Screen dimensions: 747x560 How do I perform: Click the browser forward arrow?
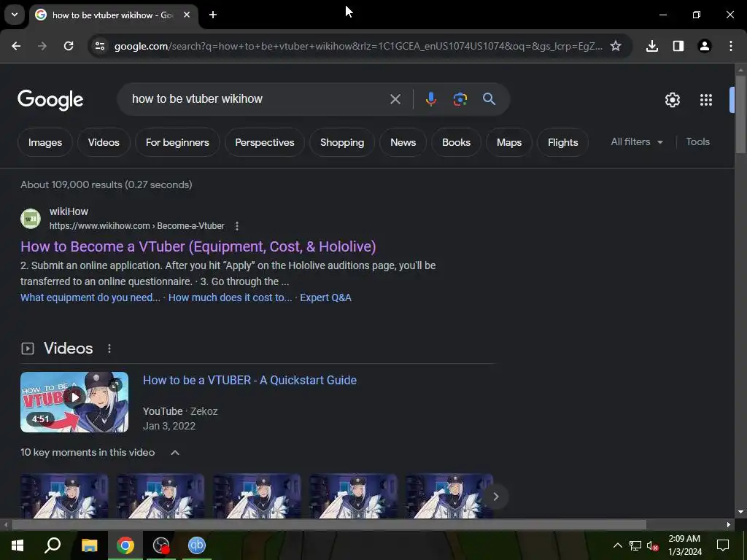point(42,46)
